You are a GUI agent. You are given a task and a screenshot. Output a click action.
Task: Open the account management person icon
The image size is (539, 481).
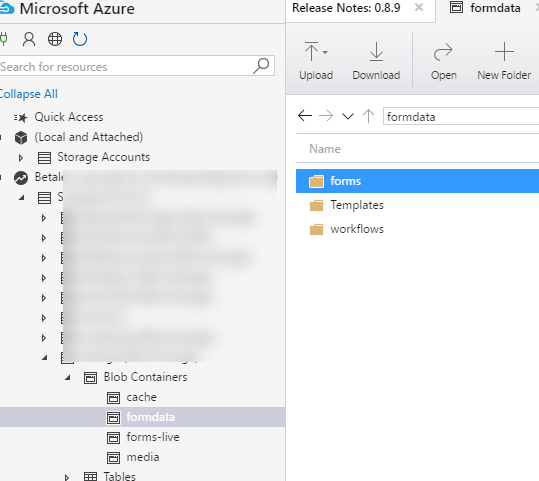click(x=29, y=39)
